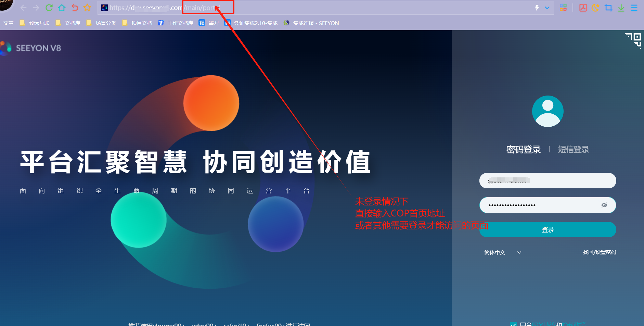Click the 找回/设置密码 link
Image resolution: width=644 pixels, height=326 pixels.
pyautogui.click(x=600, y=252)
